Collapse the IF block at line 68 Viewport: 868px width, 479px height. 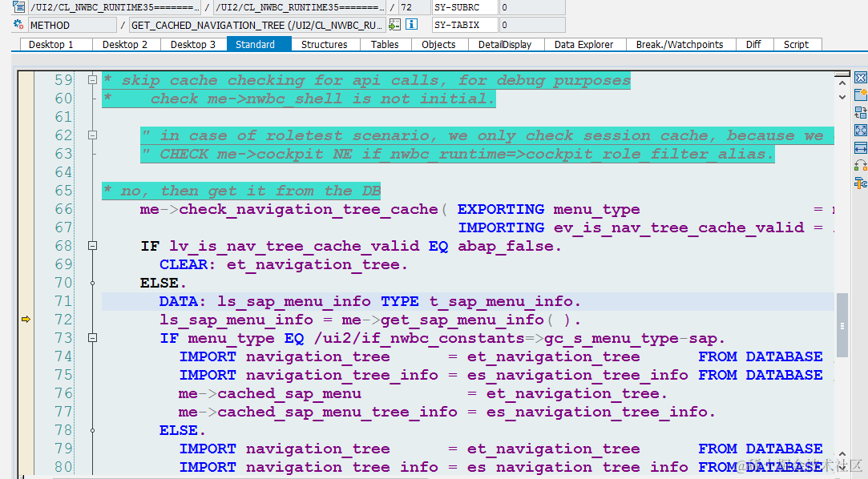pos(92,246)
